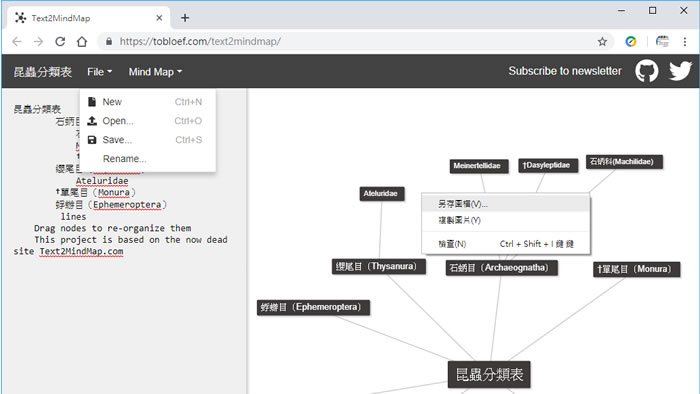Click the New file icon in the File menu
Image resolution: width=700 pixels, height=394 pixels.
coord(92,102)
